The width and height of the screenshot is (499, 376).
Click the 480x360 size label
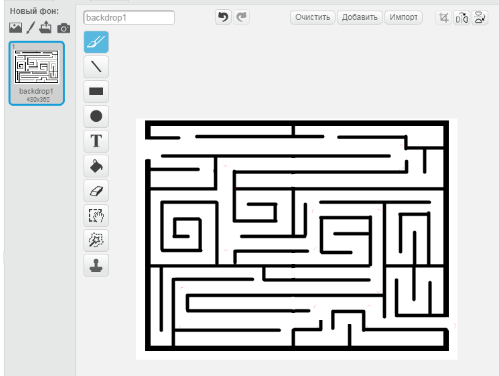[38, 99]
